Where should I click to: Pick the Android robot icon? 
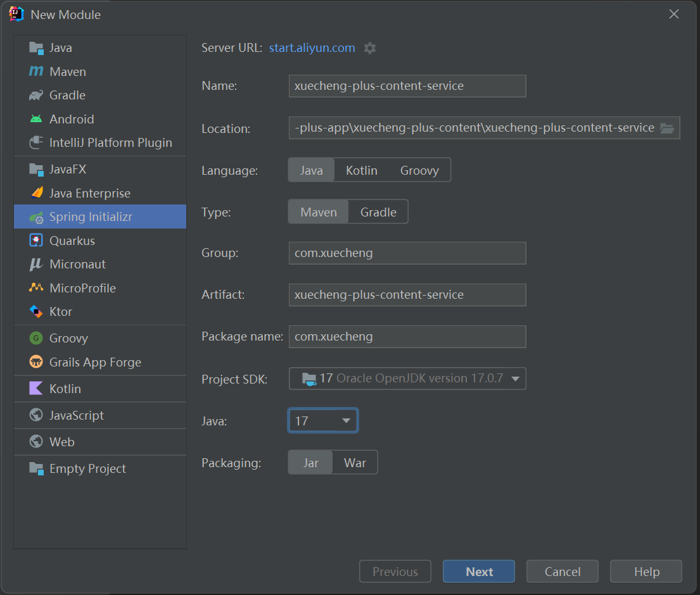point(36,119)
